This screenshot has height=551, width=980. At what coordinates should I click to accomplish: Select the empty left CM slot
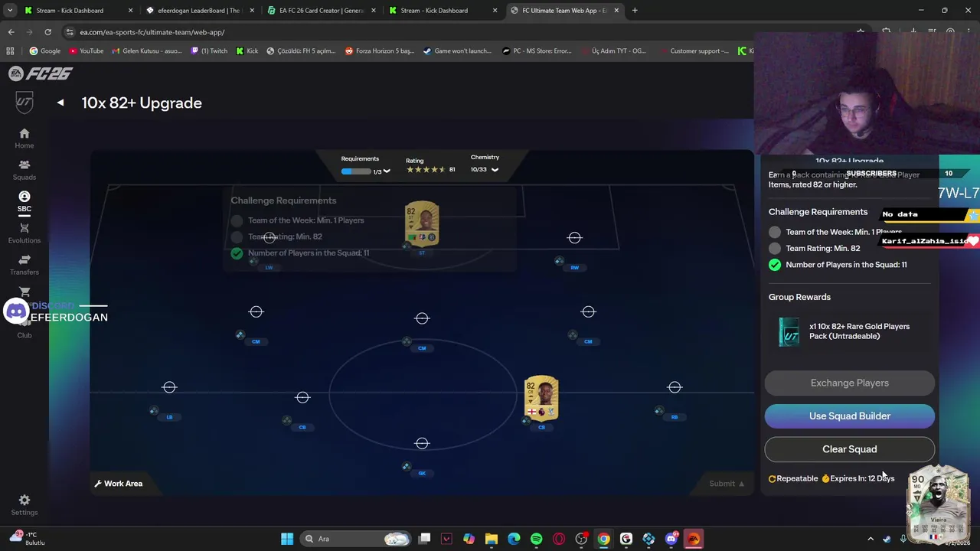point(256,311)
